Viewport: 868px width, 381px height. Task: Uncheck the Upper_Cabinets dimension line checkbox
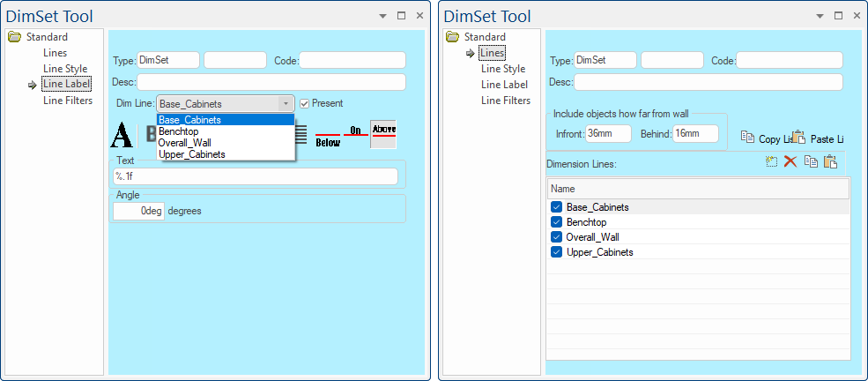pyautogui.click(x=556, y=252)
